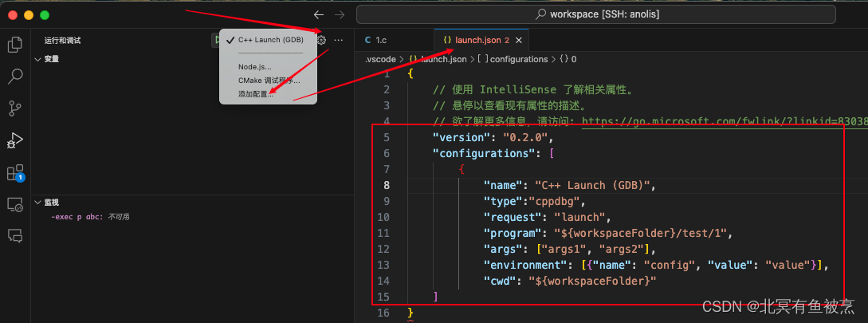Open Extensions view with update badge
The height and width of the screenshot is (323, 868).
(15, 173)
